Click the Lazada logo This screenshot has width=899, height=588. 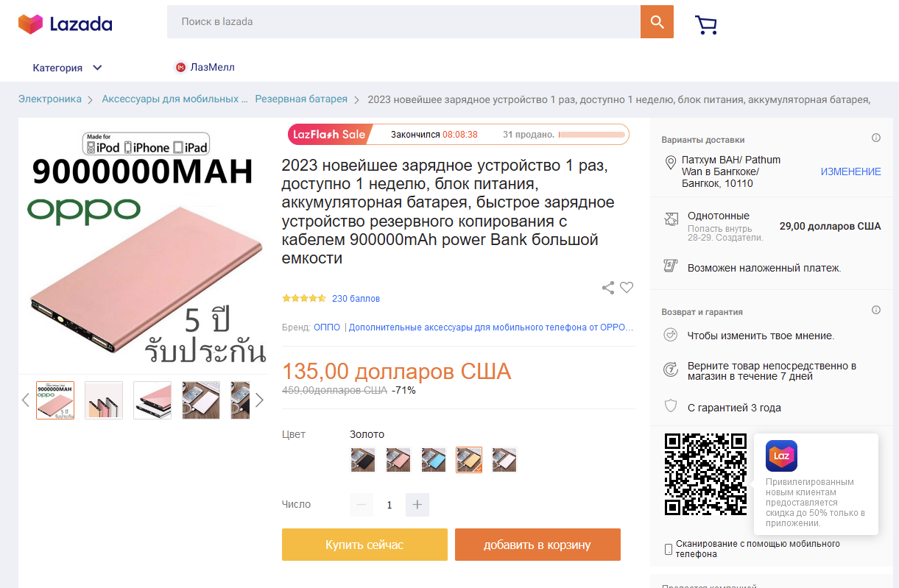[x=66, y=24]
